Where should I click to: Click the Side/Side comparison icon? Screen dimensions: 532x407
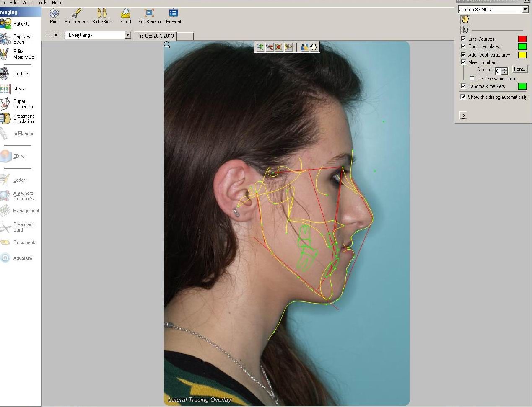click(x=102, y=16)
